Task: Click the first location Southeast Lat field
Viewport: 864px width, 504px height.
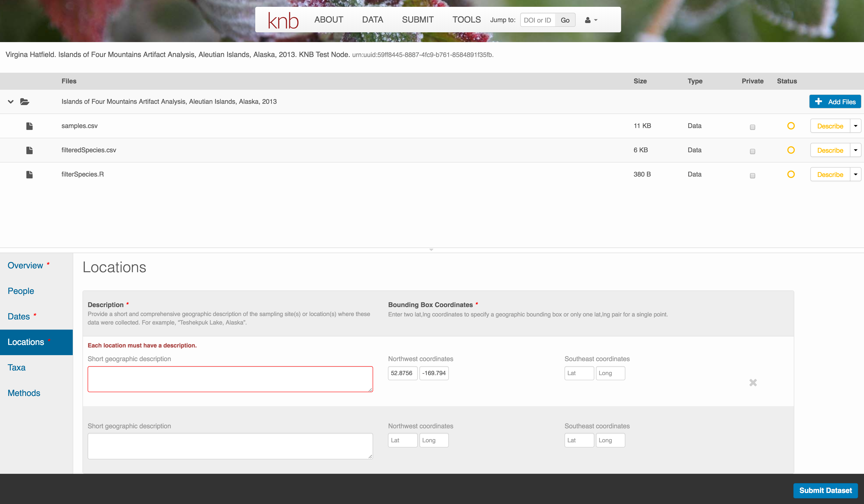Action: pos(579,373)
